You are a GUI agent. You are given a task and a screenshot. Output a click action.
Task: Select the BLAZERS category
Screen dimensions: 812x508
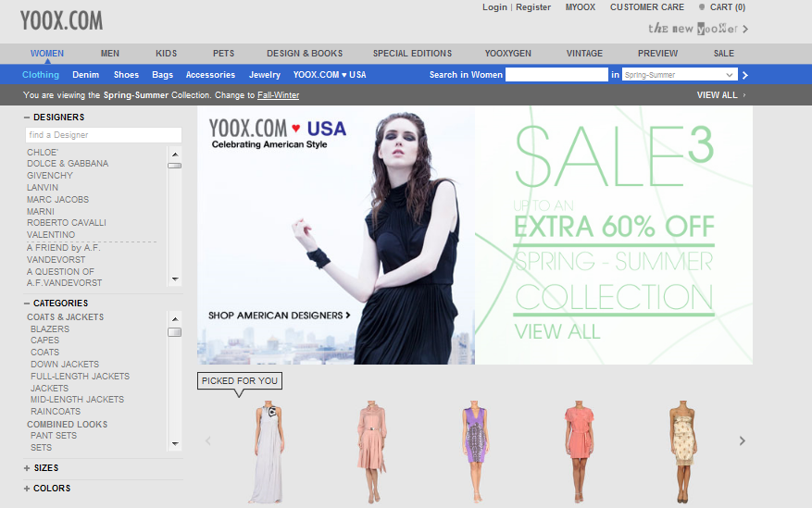50,329
